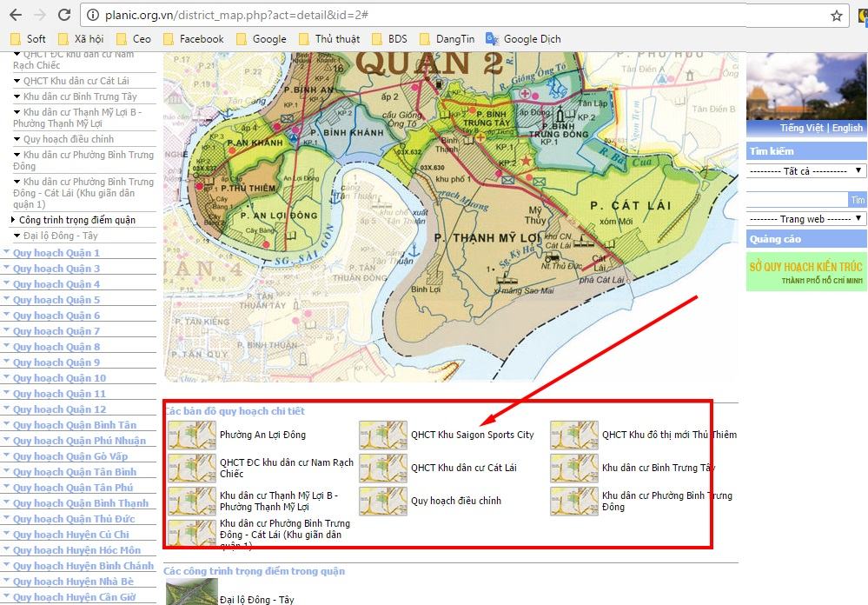This screenshot has height=605, width=868.
Task: Open the Trang web dropdown
Action: tap(806, 219)
